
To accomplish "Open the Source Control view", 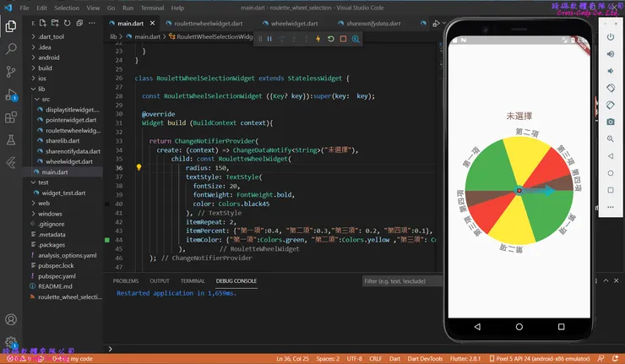I will (11, 73).
